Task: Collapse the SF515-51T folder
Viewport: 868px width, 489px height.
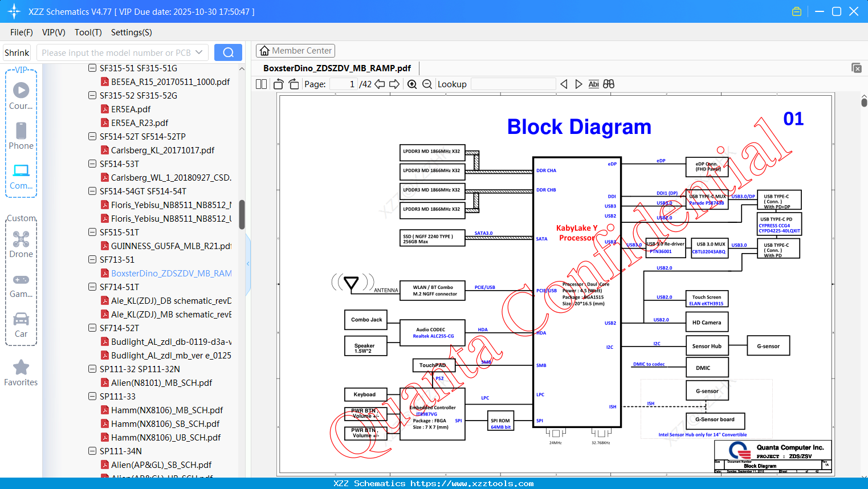Action: [92, 232]
